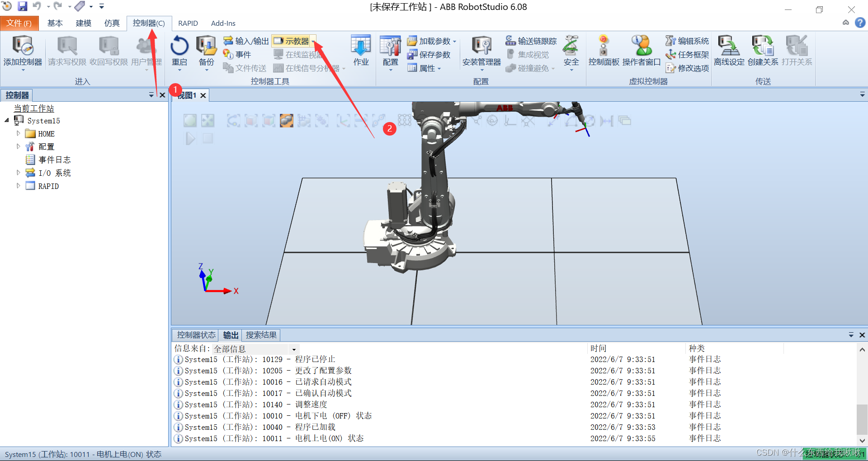Switch to the 控制器(C) ribbon tab
The image size is (868, 461).
[149, 23]
